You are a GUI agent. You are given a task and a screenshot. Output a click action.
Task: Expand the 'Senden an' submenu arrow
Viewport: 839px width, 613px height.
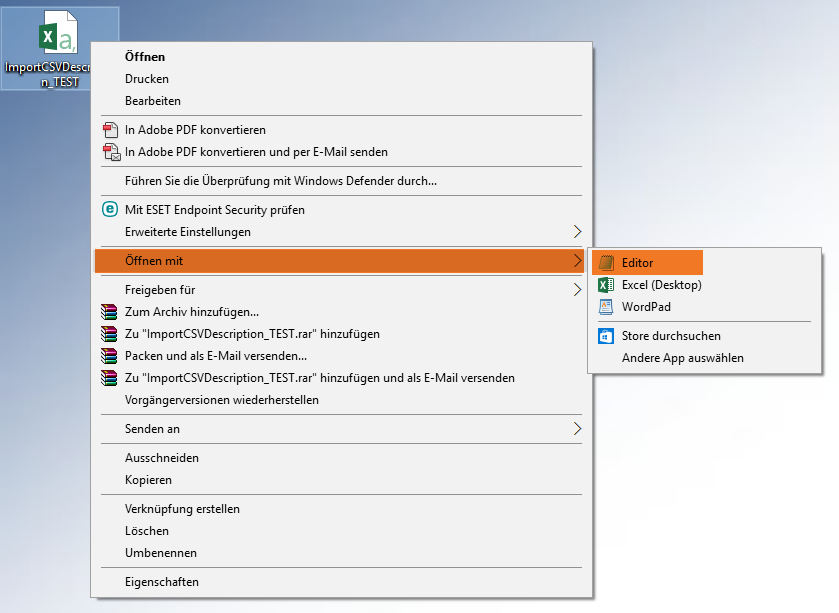(x=577, y=428)
